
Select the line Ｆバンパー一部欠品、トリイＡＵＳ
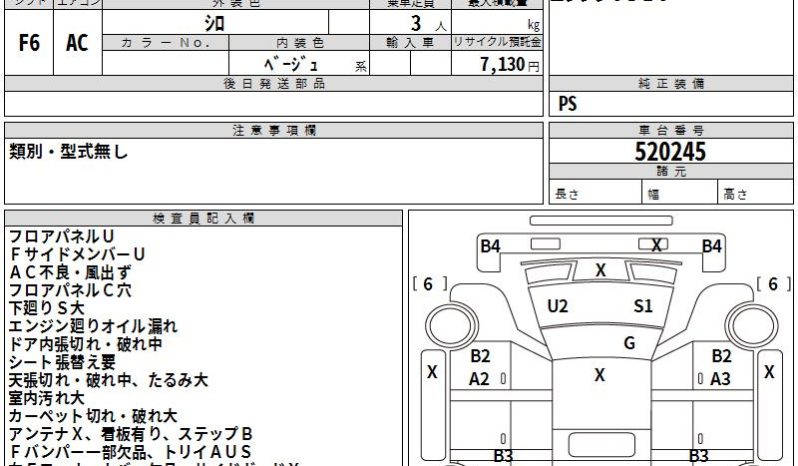coord(131,452)
